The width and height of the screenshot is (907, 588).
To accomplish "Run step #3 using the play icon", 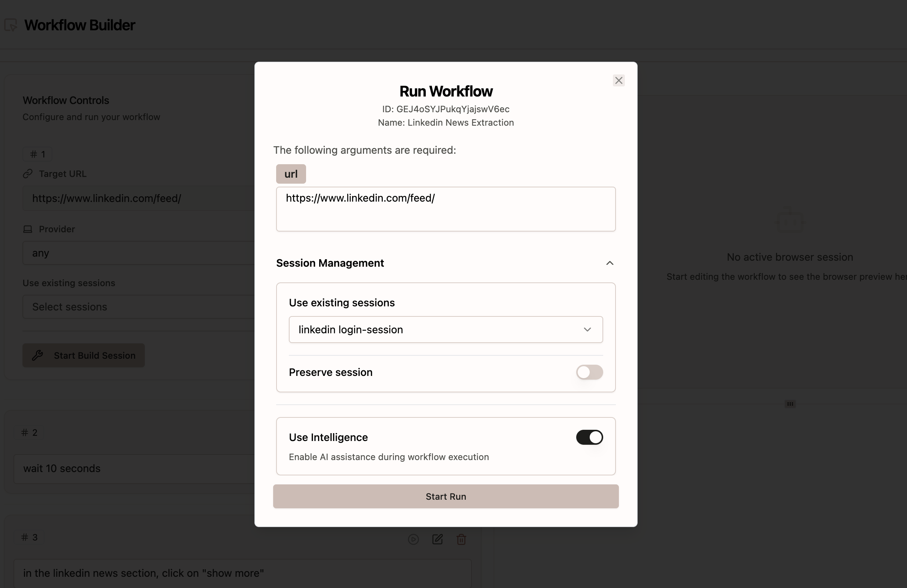I will coord(413,539).
